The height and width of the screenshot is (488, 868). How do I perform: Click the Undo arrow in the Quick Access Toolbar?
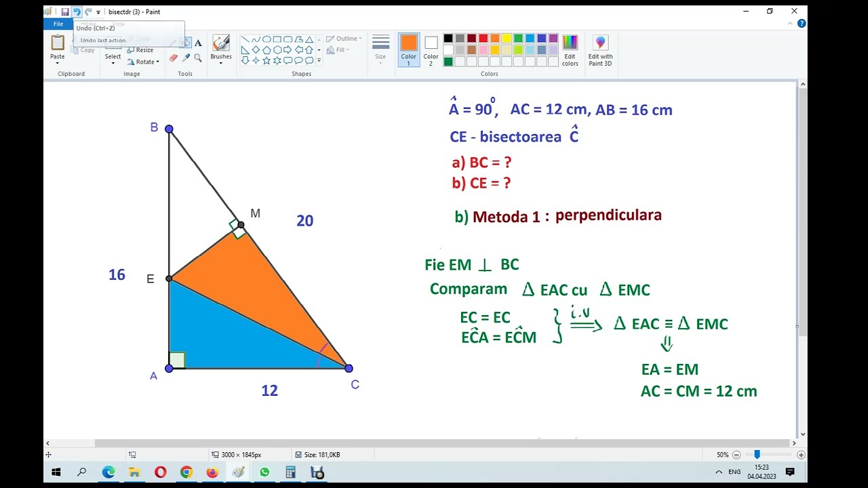[x=77, y=12]
